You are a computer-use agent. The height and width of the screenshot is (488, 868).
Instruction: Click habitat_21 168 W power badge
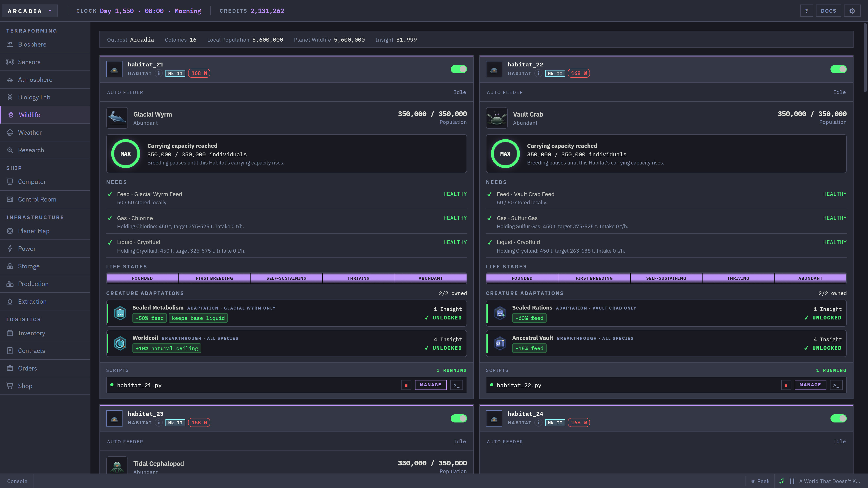tap(199, 73)
